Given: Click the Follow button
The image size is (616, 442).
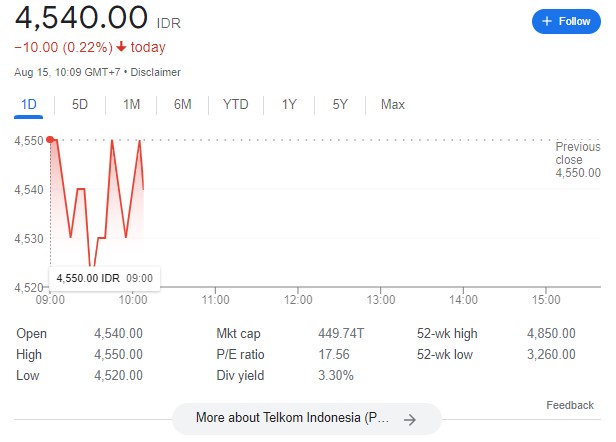Looking at the screenshot, I should [566, 21].
